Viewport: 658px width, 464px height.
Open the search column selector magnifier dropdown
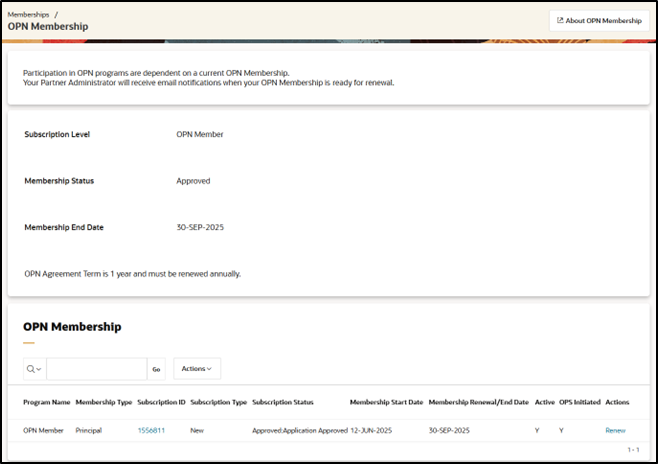pyautogui.click(x=34, y=369)
